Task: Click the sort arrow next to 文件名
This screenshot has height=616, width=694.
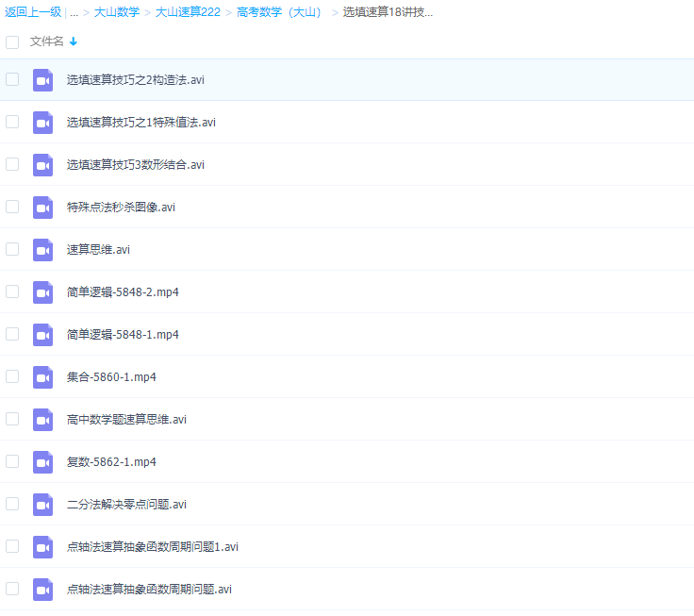Action: [74, 42]
